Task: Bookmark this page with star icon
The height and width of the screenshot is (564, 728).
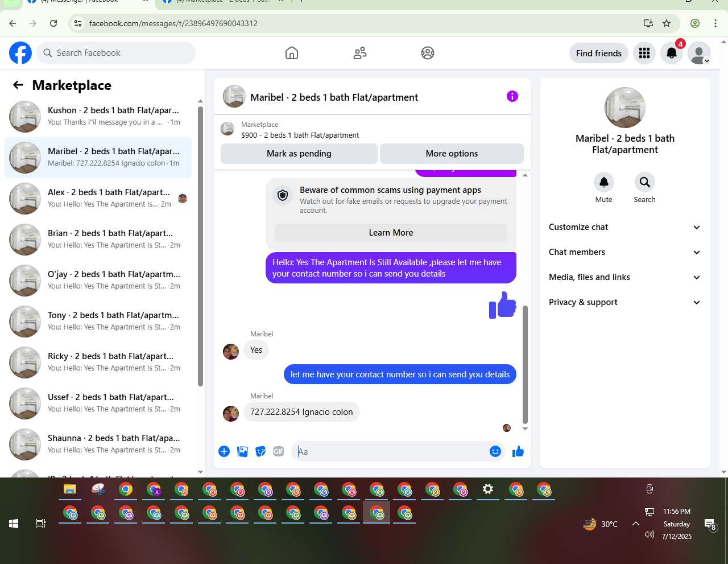Action: click(667, 23)
